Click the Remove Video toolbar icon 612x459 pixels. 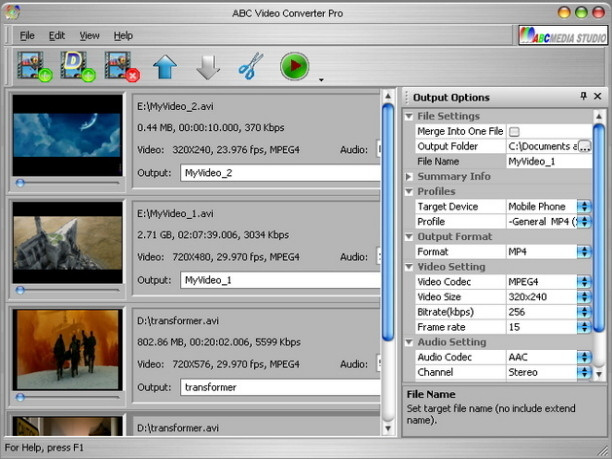[122, 66]
